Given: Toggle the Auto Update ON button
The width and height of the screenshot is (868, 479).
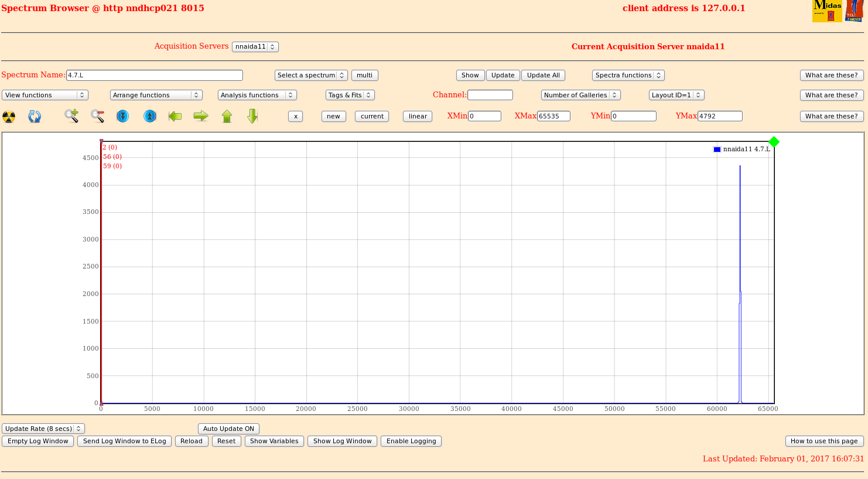Looking at the screenshot, I should coord(228,429).
